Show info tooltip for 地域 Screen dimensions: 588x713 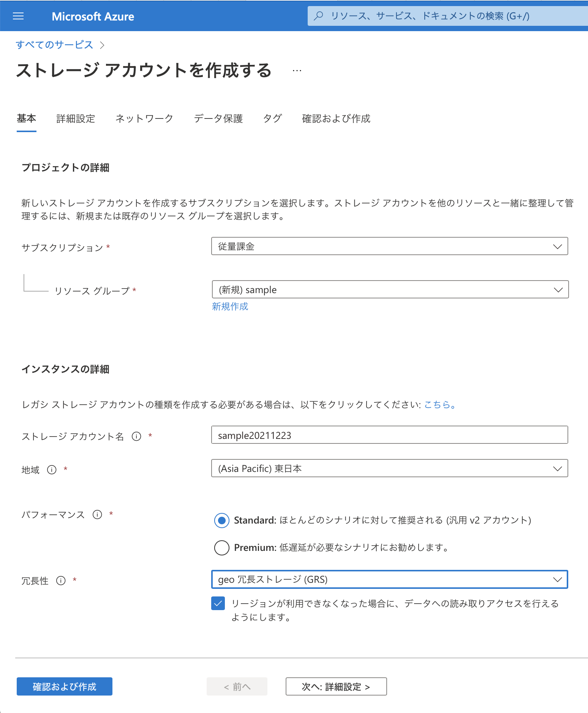(52, 470)
